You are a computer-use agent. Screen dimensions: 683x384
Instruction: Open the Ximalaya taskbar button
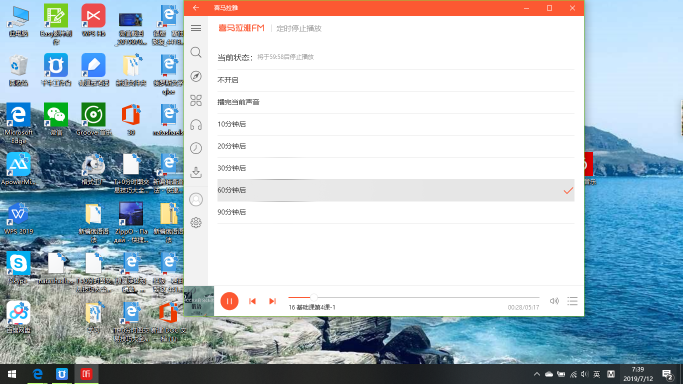(x=86, y=374)
